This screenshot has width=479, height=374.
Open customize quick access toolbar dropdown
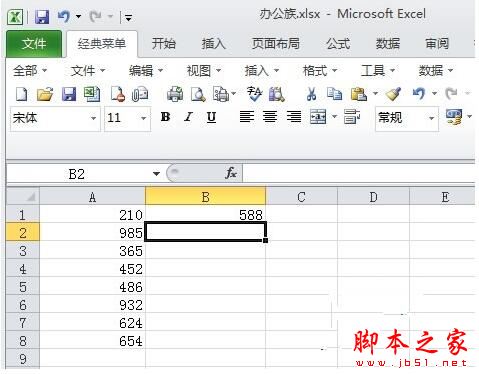pyautogui.click(x=128, y=17)
